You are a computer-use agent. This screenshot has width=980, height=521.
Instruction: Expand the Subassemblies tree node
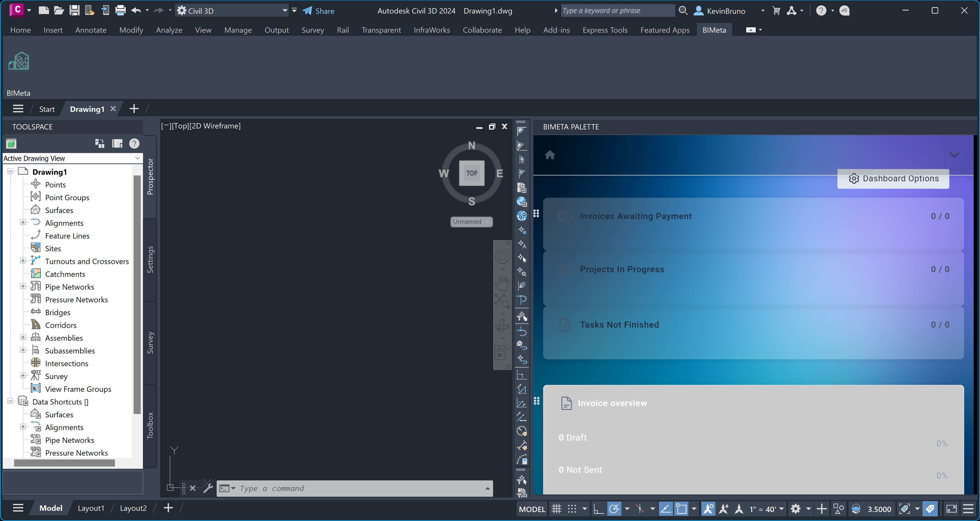tap(23, 350)
